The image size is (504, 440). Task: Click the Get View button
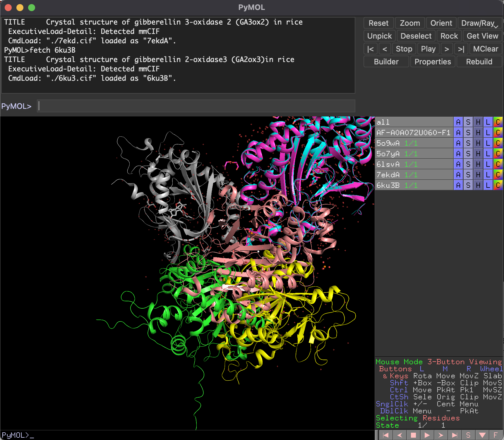pyautogui.click(x=482, y=36)
